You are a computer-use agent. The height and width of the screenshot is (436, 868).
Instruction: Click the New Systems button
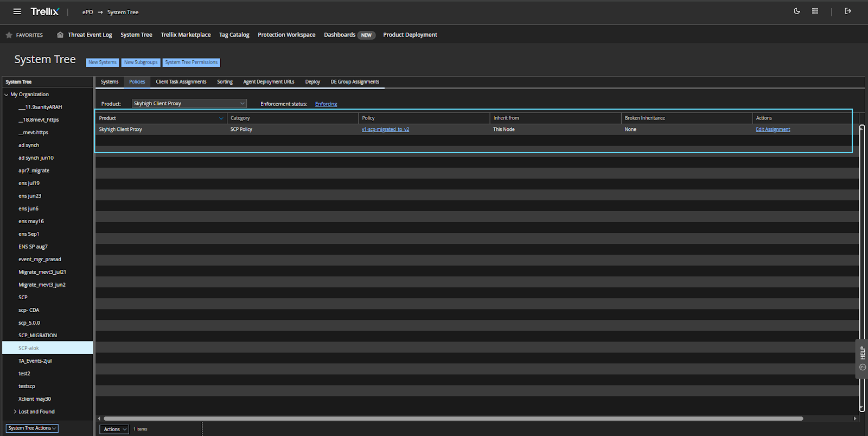[102, 62]
